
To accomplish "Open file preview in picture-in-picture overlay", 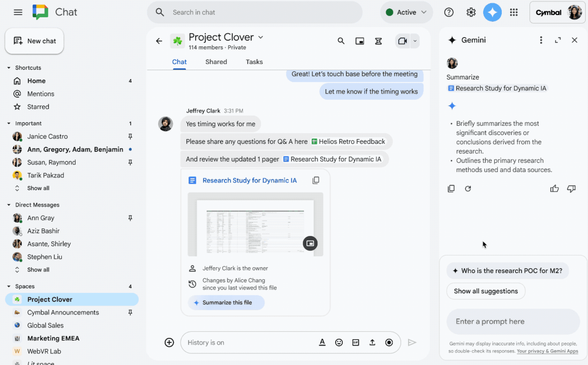I will [x=310, y=243].
